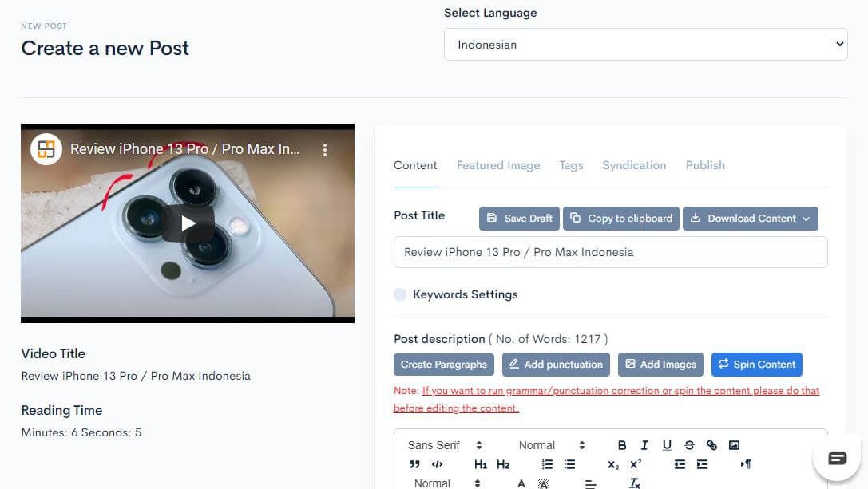Insert an image via the editor toolbar
Image resolution: width=868 pixels, height=489 pixels.
click(734, 445)
